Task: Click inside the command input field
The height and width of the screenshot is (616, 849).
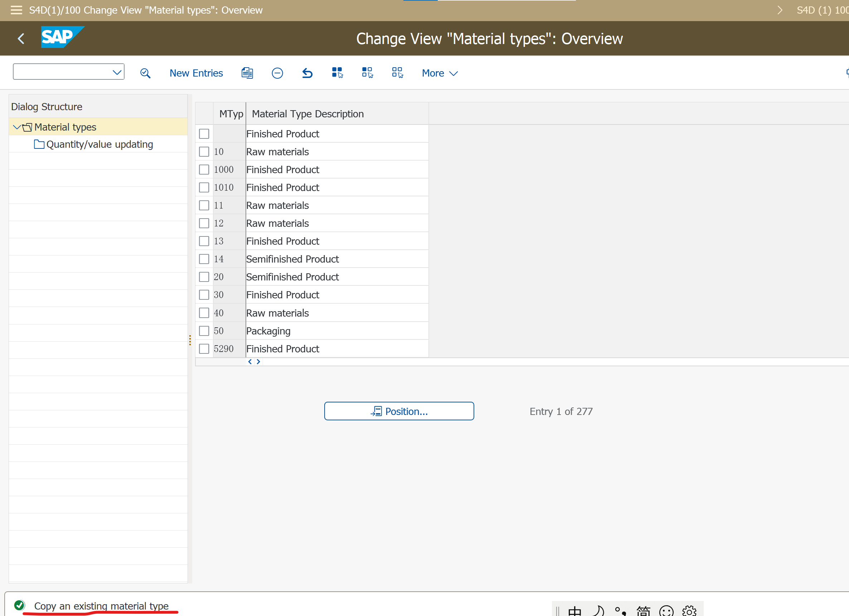Action: (x=62, y=72)
